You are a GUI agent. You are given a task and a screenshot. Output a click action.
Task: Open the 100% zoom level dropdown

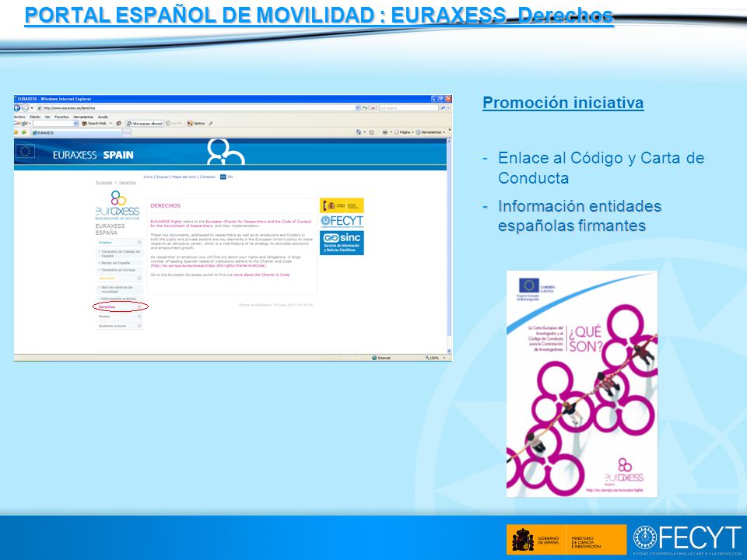436,358
